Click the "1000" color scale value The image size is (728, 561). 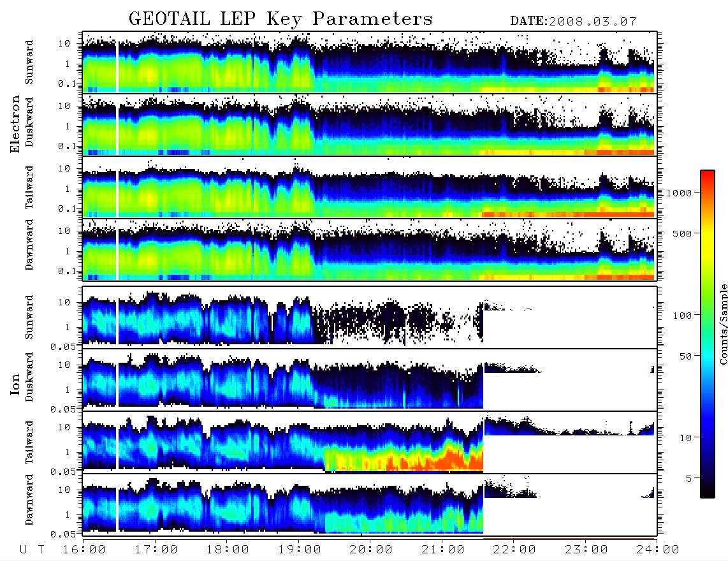click(679, 193)
